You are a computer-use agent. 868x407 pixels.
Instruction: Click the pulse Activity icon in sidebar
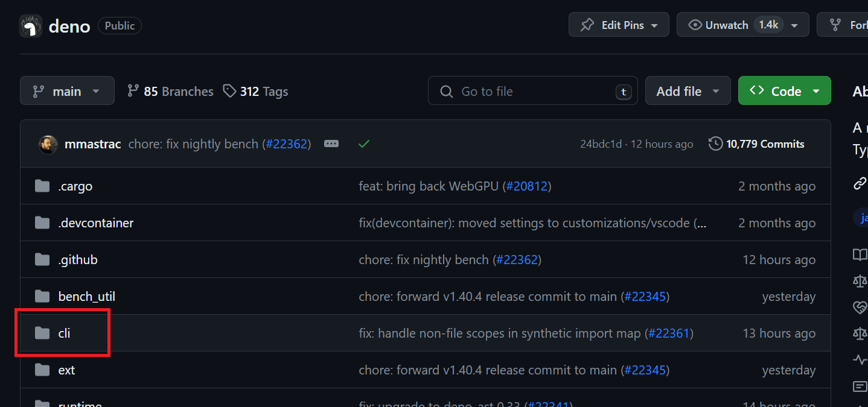(860, 360)
